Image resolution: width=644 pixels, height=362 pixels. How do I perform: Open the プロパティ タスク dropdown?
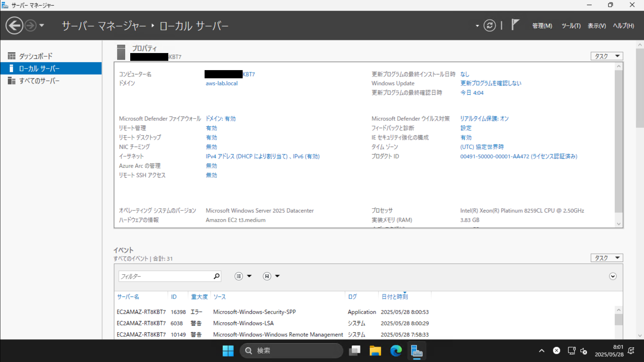tap(607, 56)
